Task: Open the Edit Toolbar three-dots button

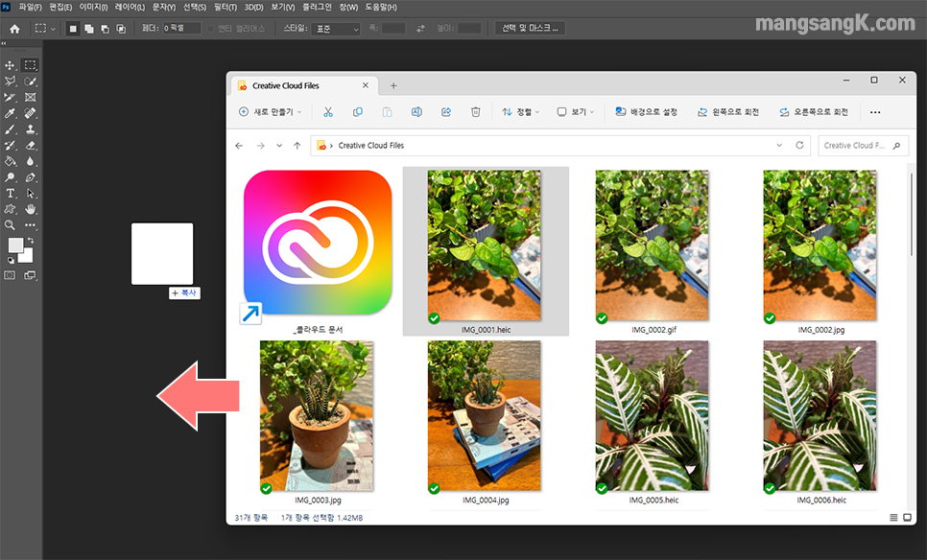Action: tap(30, 225)
